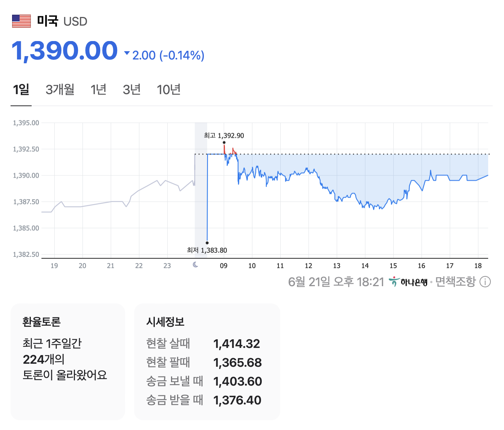Switch to the 1년 chart tab

tap(98, 90)
